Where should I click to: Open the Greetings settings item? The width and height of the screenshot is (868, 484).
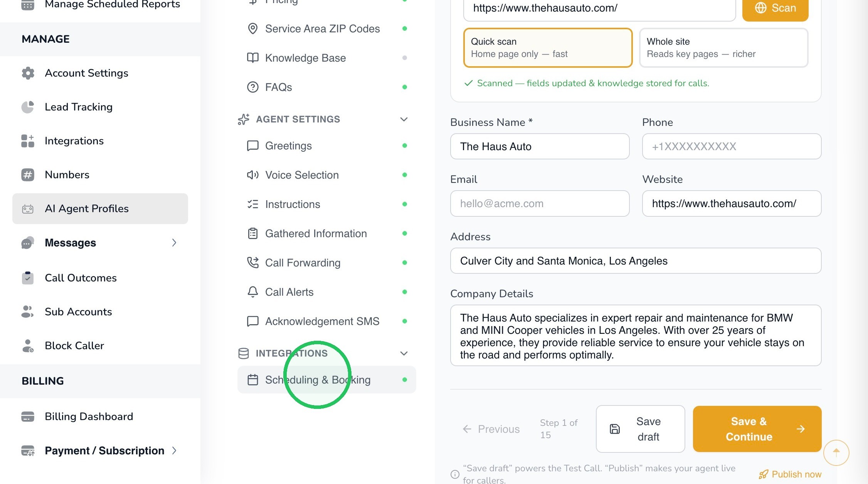(x=326, y=146)
